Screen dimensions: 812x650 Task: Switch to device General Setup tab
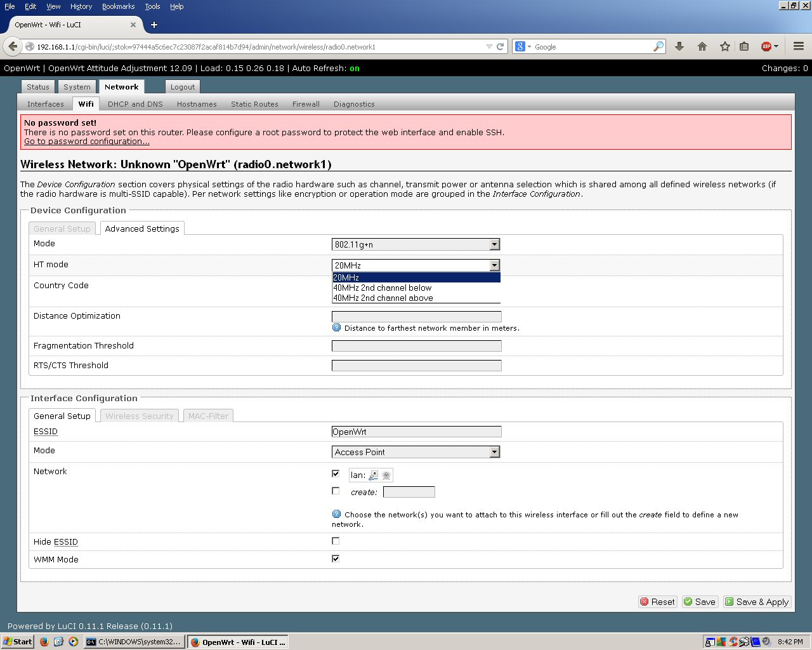(62, 229)
